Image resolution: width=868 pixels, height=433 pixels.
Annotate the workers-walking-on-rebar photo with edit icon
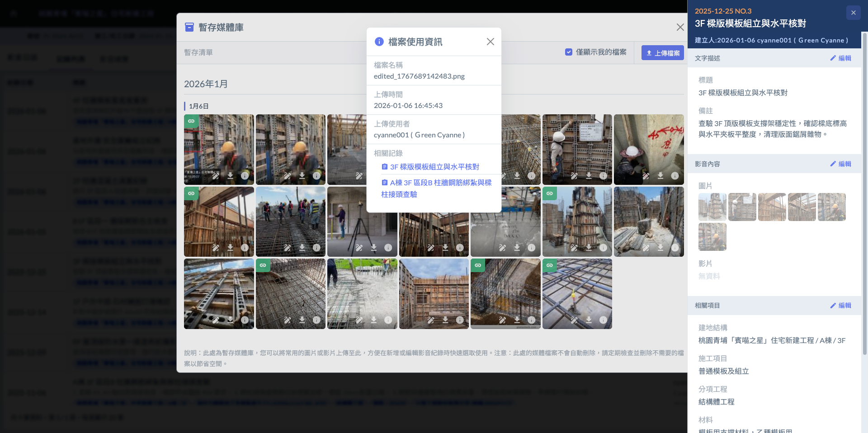coord(288,248)
